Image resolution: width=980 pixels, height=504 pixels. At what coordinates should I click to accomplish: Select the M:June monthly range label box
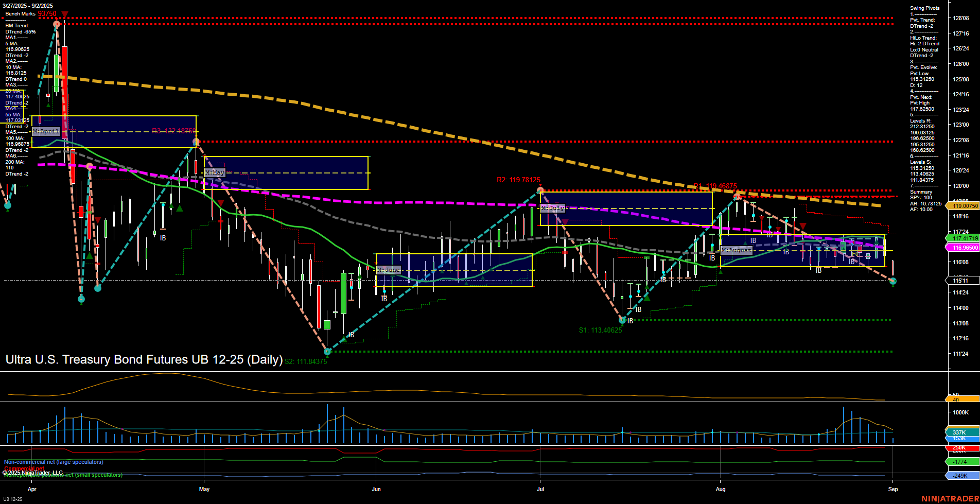coord(390,269)
